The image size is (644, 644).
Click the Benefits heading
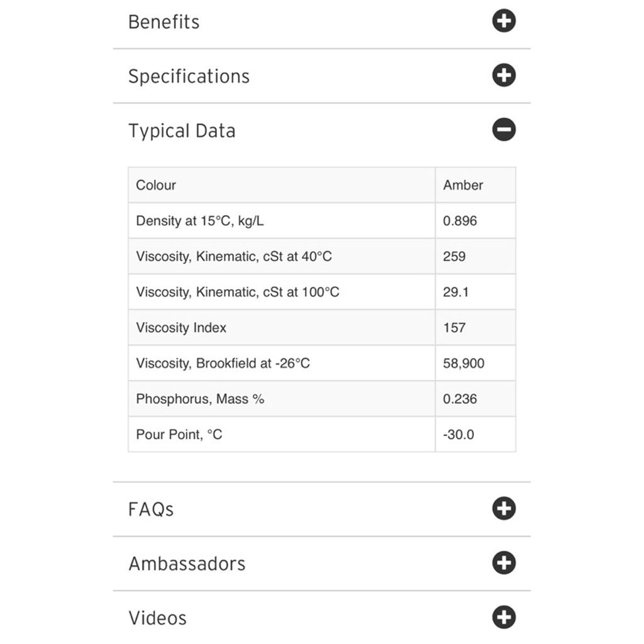pyautogui.click(x=164, y=22)
